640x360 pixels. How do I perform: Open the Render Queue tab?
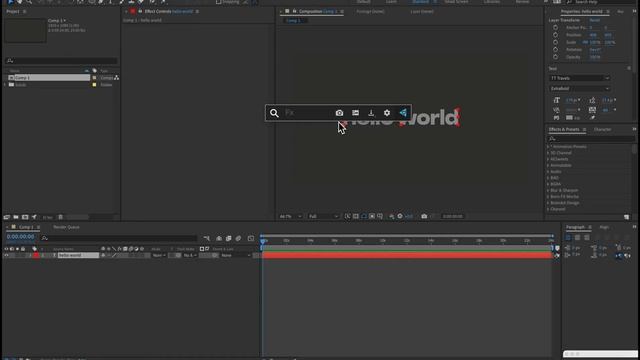click(66, 227)
